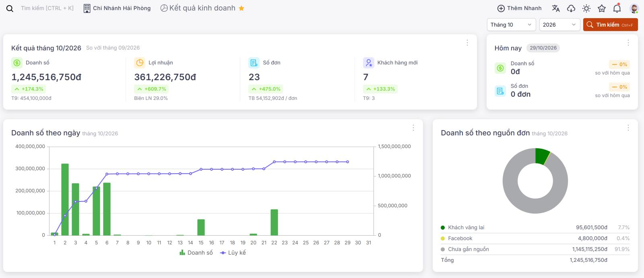Toggle Doanh số series in chart legend
The width and height of the screenshot is (644, 278).
(x=196, y=253)
